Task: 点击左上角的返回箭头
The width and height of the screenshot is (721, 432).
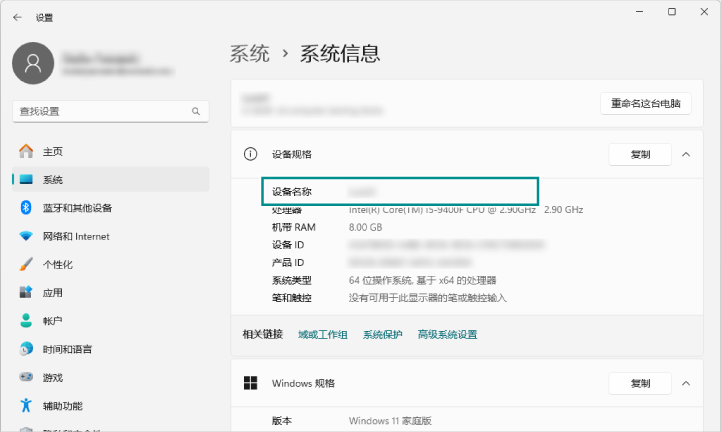Action: point(18,17)
